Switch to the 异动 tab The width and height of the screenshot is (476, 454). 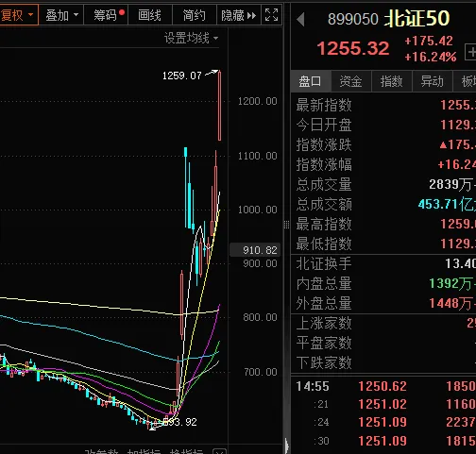[x=432, y=81]
